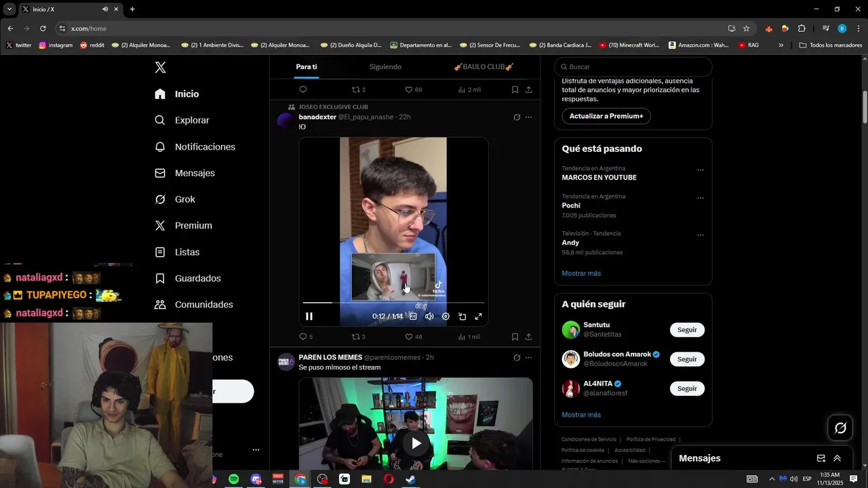
Task: Compose a new message in Mensajes drawer
Action: pyautogui.click(x=821, y=458)
